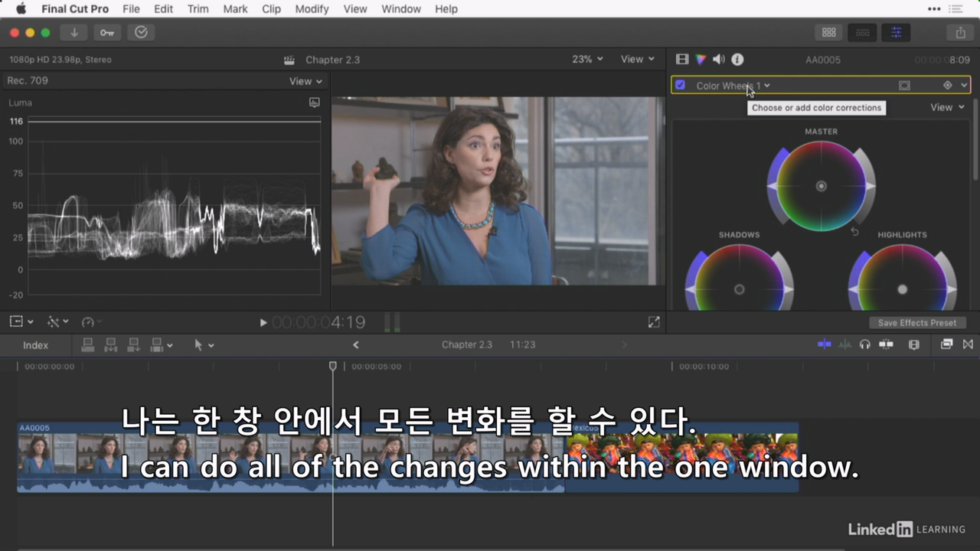Append clip to the storyline icon

134,345
